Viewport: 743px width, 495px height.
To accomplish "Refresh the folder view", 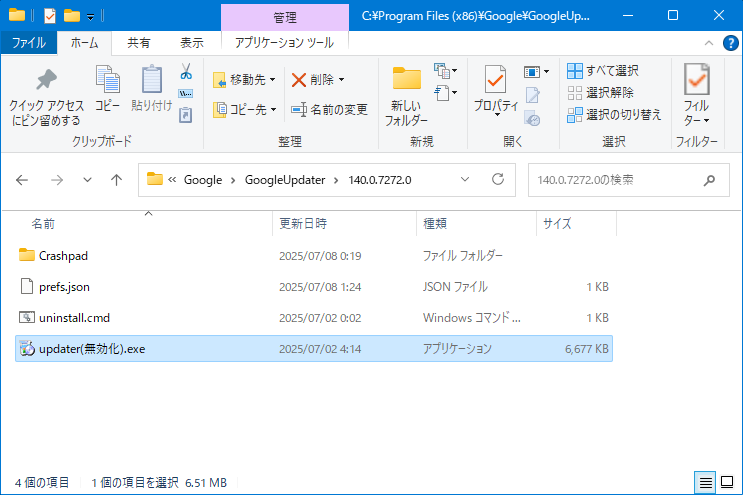I will click(498, 180).
